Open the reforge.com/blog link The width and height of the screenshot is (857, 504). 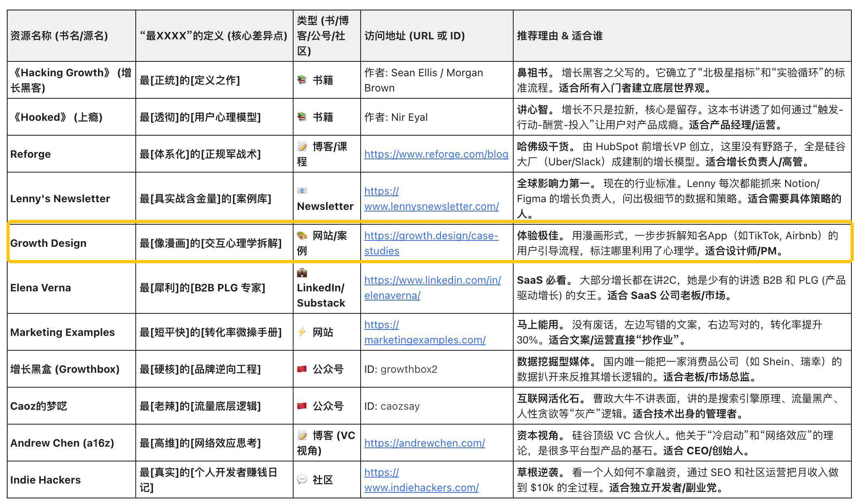[436, 154]
